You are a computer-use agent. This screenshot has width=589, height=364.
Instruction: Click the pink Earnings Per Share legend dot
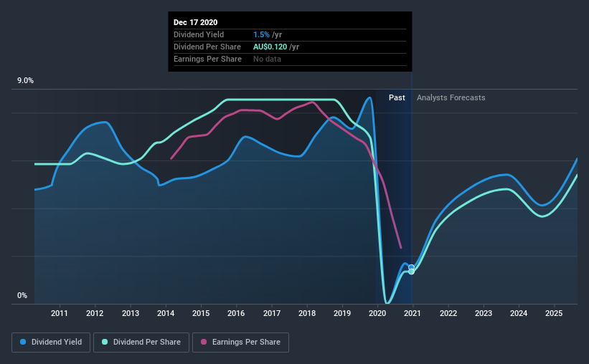pos(204,342)
